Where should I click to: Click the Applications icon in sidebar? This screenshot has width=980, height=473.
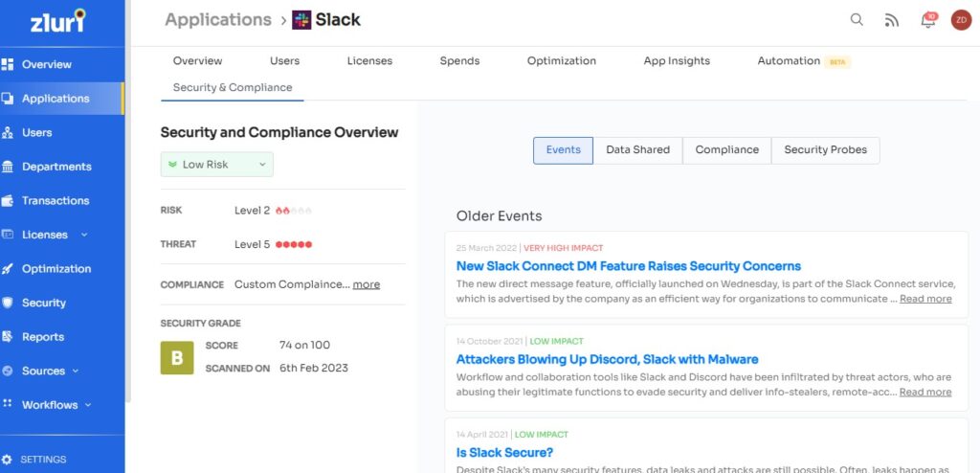(8, 99)
